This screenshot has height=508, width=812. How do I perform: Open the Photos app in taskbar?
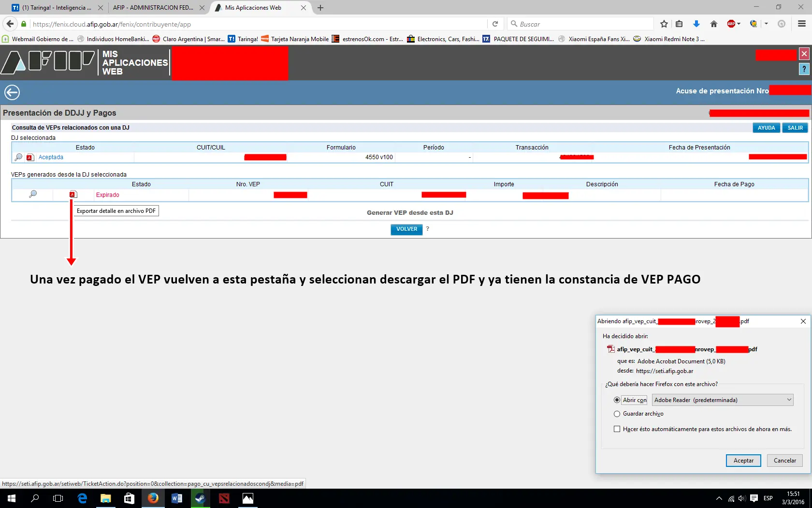click(247, 498)
